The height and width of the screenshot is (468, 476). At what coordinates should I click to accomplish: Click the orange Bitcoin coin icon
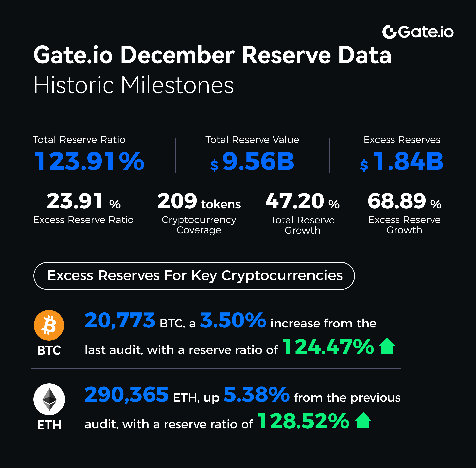pos(49,325)
